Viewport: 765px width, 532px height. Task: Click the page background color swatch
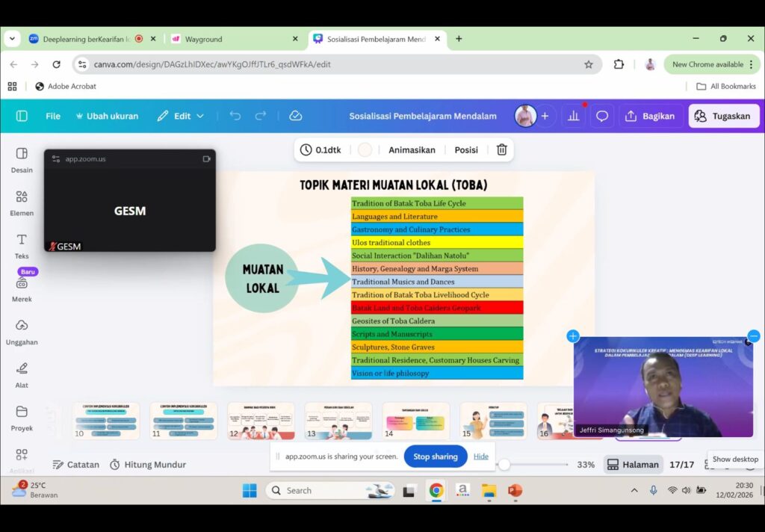365,149
